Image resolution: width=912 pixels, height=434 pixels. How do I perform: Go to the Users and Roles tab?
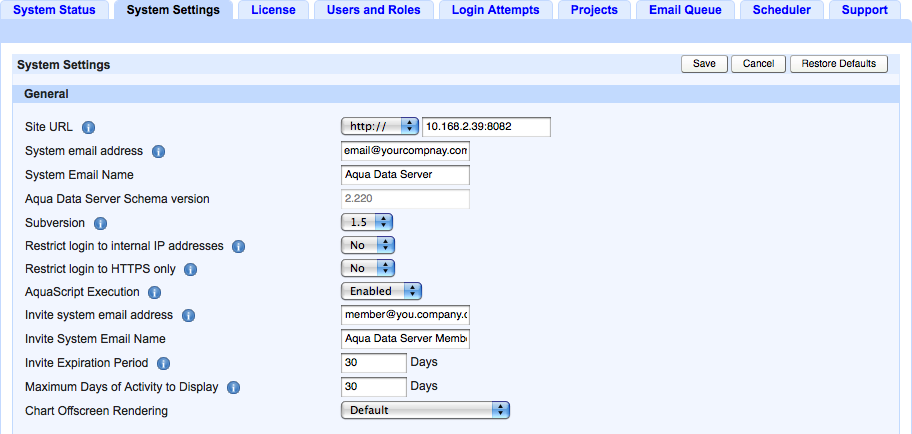coord(373,10)
